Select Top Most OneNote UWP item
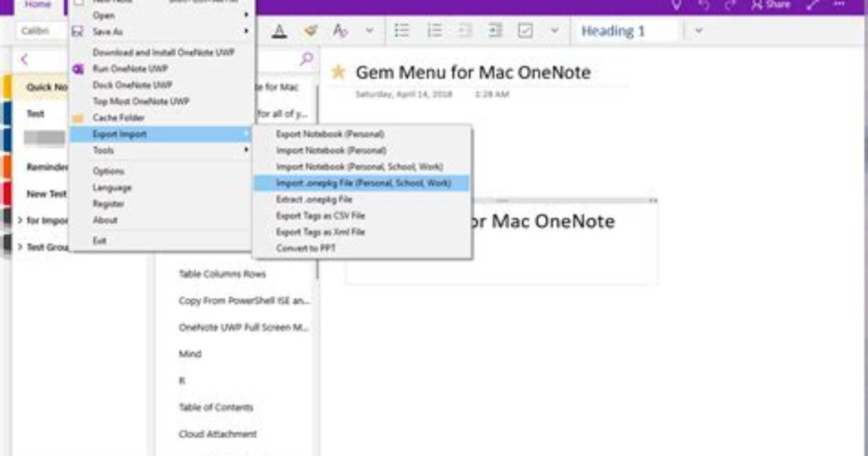This screenshot has height=456, width=868. [162, 102]
